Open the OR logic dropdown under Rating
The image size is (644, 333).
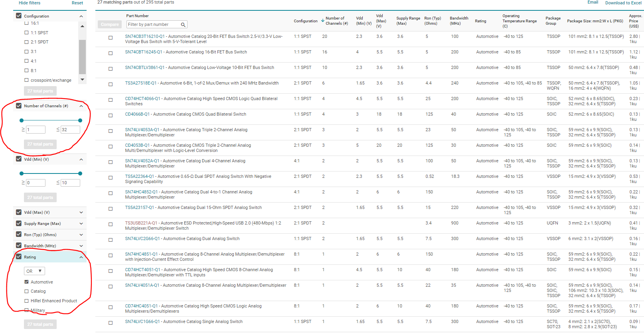click(x=34, y=271)
